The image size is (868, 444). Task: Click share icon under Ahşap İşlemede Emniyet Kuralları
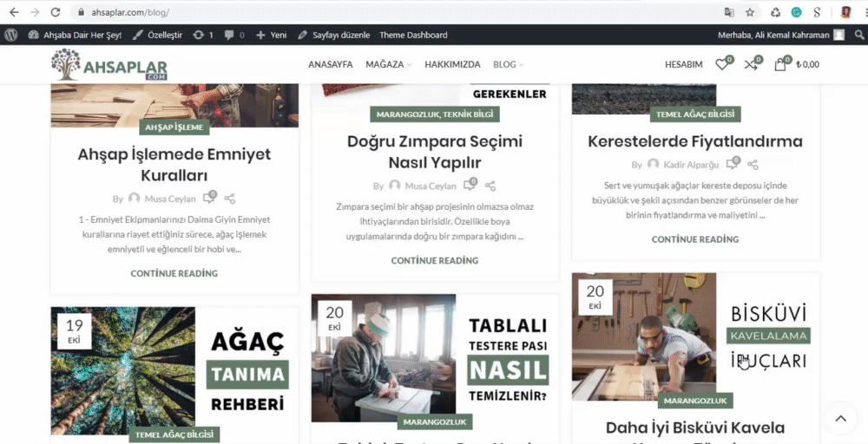pyautogui.click(x=230, y=199)
